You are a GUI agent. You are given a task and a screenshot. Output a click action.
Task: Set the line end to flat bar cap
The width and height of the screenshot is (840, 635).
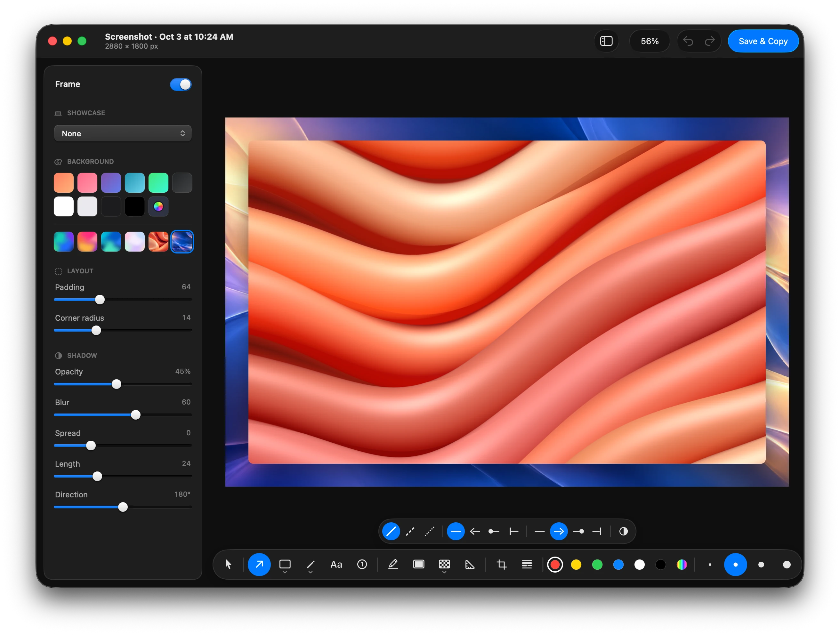pyautogui.click(x=597, y=531)
